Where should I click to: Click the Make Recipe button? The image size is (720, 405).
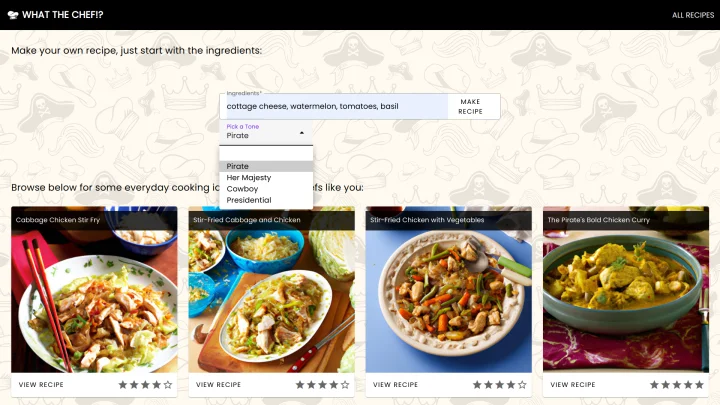[470, 107]
